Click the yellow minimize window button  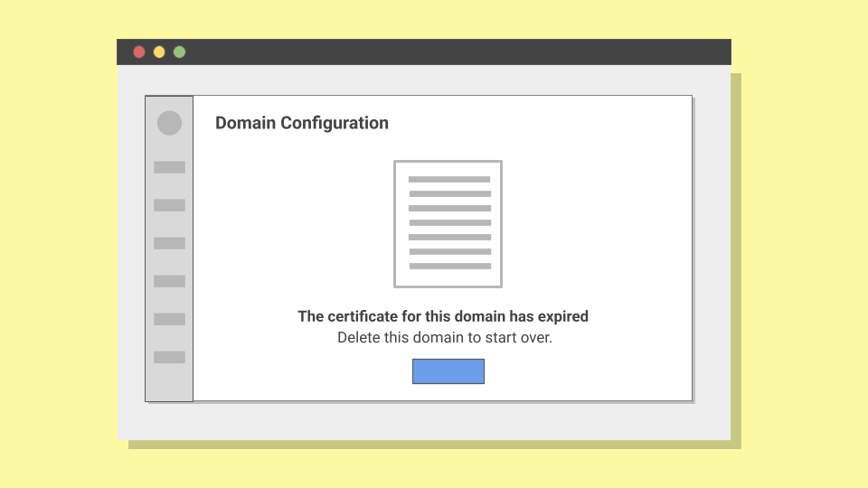159,52
